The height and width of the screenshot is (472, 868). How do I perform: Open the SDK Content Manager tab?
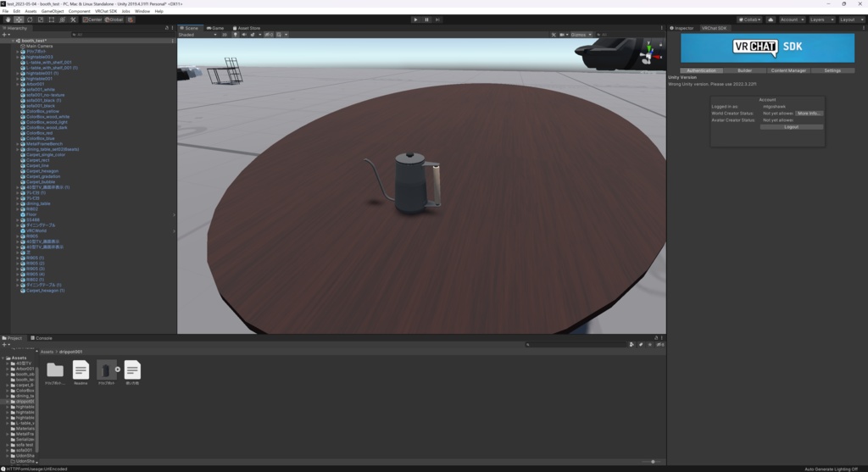click(x=788, y=71)
